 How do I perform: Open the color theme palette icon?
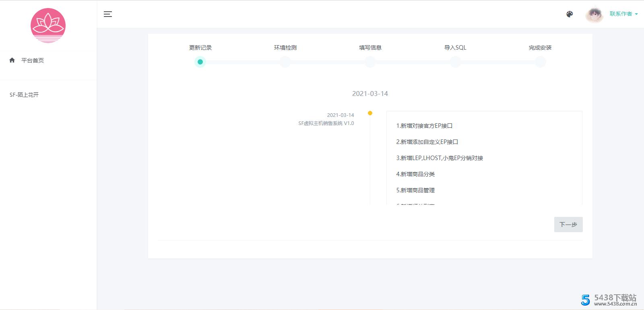pyautogui.click(x=570, y=14)
